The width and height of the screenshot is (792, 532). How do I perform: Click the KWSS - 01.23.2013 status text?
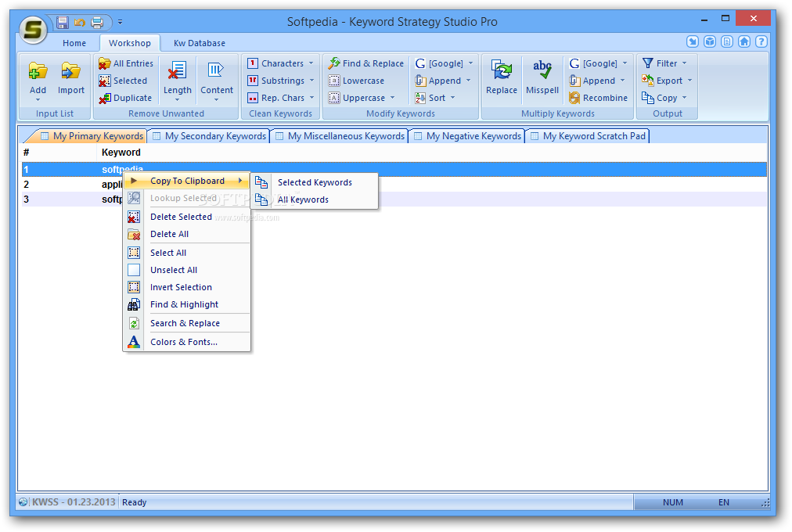pos(74,502)
